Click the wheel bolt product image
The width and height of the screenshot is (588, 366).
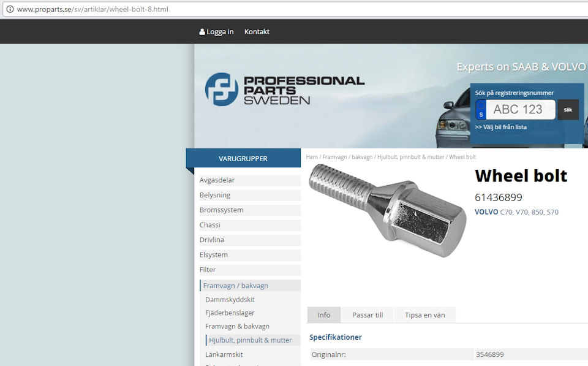[x=387, y=211]
